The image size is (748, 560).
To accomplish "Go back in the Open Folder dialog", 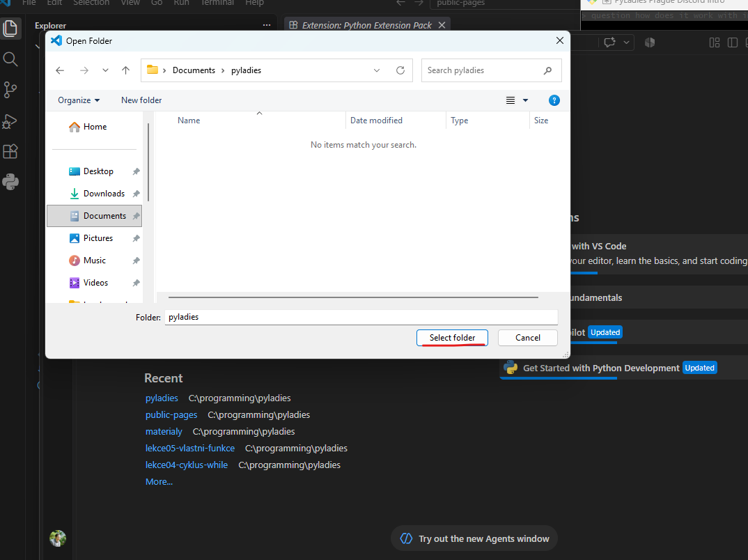I will pos(60,70).
